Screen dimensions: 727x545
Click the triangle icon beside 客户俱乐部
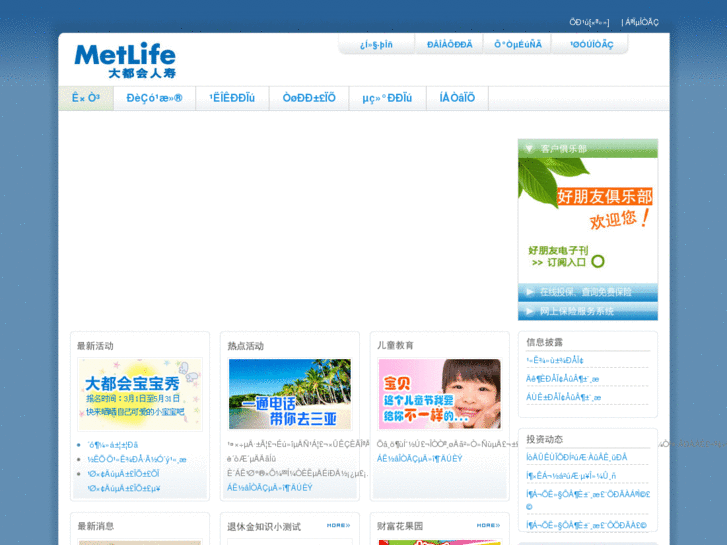[x=529, y=149]
